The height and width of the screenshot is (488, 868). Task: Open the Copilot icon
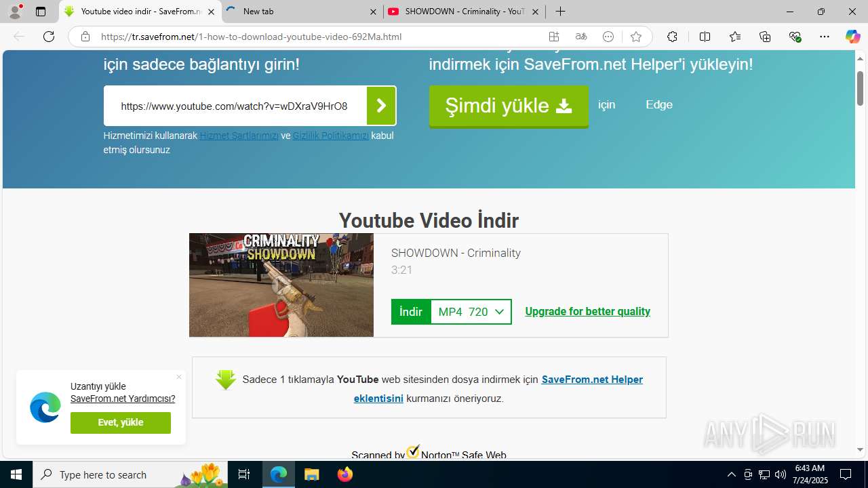click(x=852, y=37)
